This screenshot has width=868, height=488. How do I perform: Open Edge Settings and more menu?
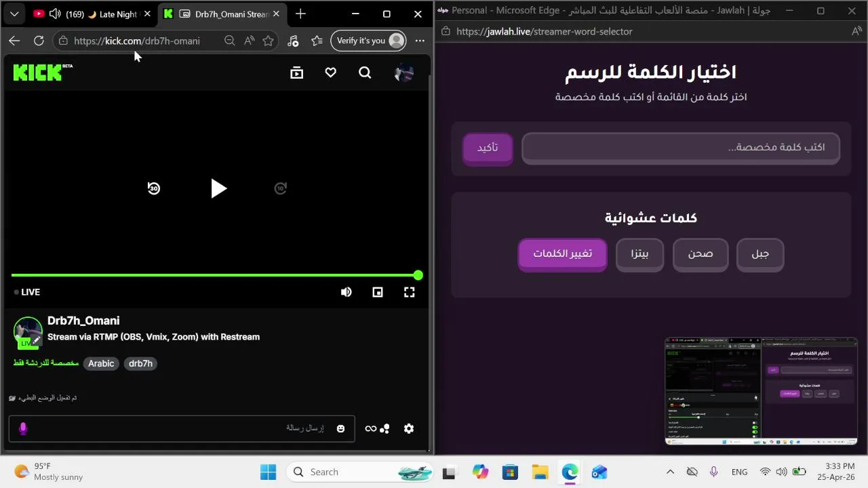tap(420, 41)
